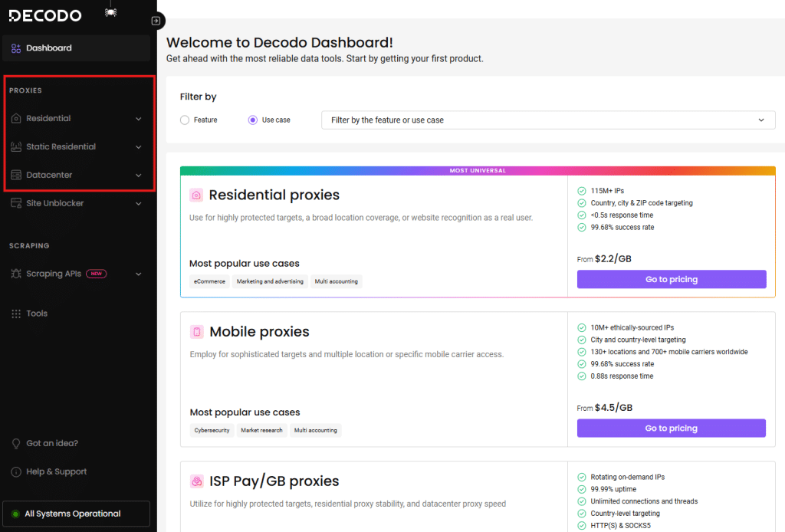The width and height of the screenshot is (785, 532).
Task: Click the Decodo logo
Action: click(x=45, y=15)
